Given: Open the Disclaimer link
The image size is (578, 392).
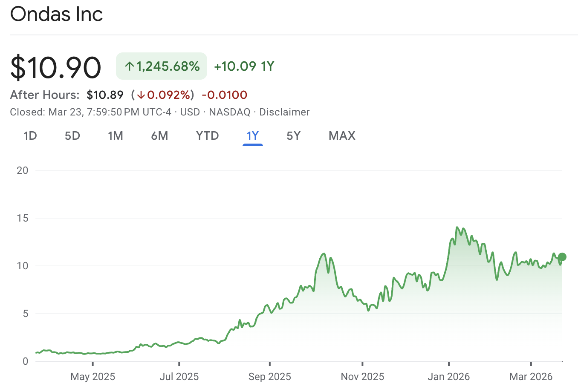Looking at the screenshot, I should click(x=284, y=112).
